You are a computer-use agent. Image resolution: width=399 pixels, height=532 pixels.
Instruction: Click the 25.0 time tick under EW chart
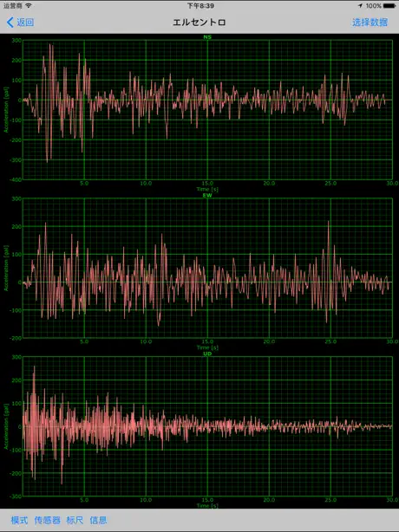tap(330, 341)
